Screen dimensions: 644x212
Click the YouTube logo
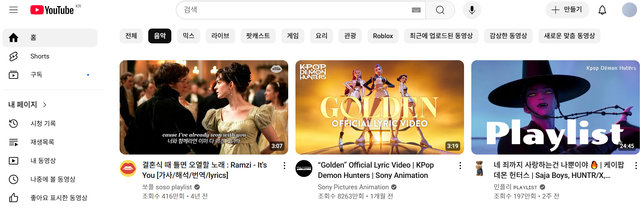pos(52,10)
